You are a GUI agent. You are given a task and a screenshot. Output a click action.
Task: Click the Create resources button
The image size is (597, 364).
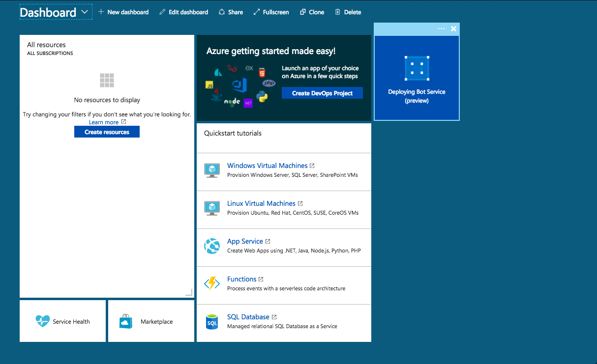coord(107,132)
